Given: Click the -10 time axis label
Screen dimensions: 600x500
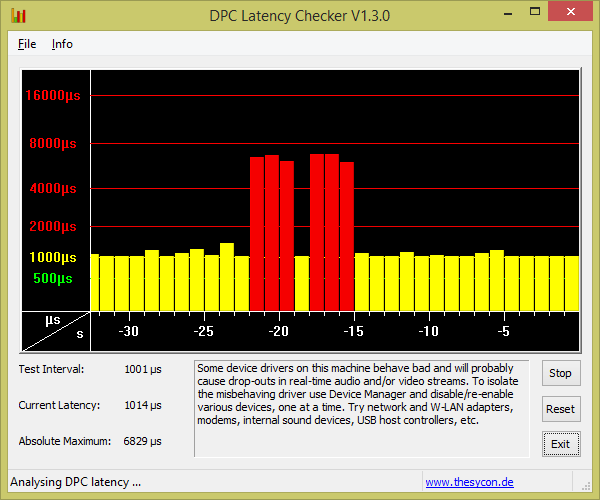Looking at the screenshot, I should (x=429, y=331).
